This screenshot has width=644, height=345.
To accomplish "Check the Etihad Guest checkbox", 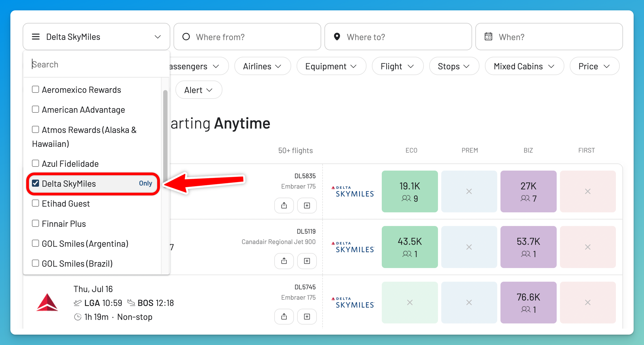I will tap(35, 203).
